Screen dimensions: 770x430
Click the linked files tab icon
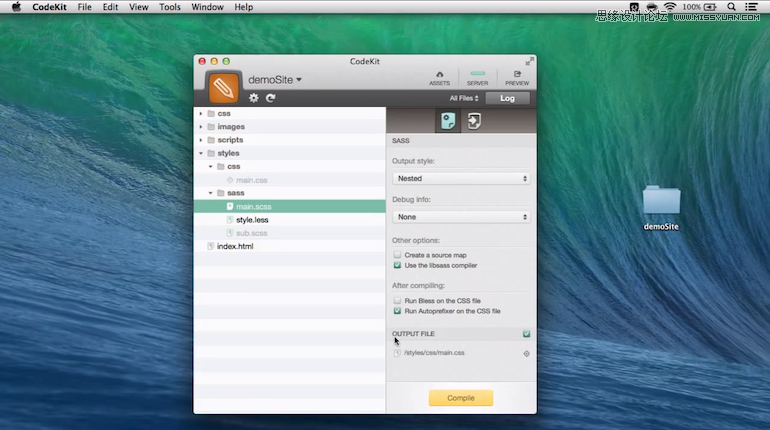pyautogui.click(x=474, y=121)
